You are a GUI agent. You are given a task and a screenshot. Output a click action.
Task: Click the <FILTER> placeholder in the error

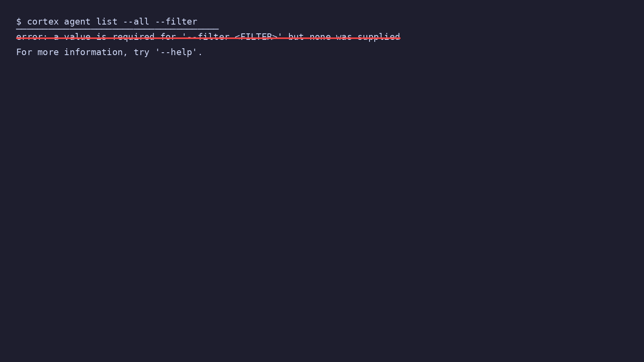click(x=256, y=37)
